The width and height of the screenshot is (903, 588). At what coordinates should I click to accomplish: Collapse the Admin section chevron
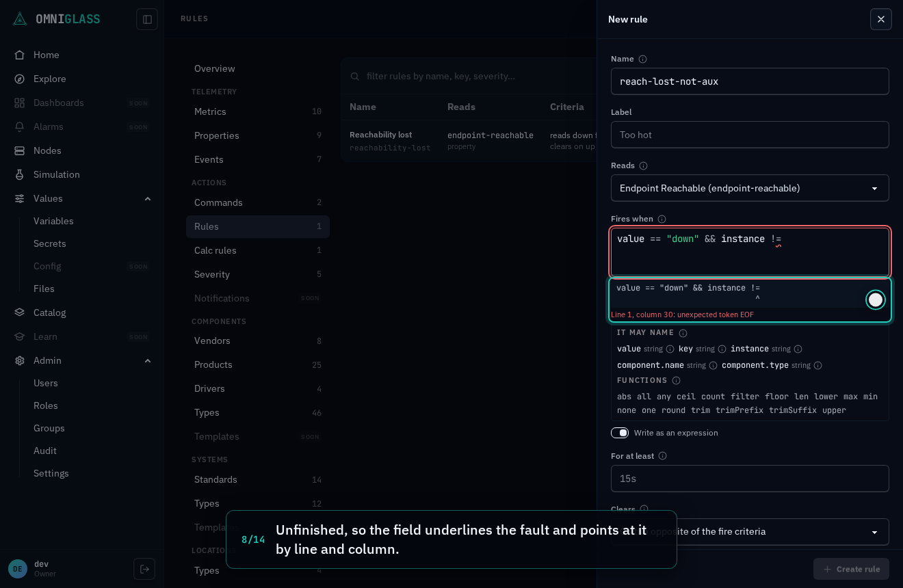(148, 360)
